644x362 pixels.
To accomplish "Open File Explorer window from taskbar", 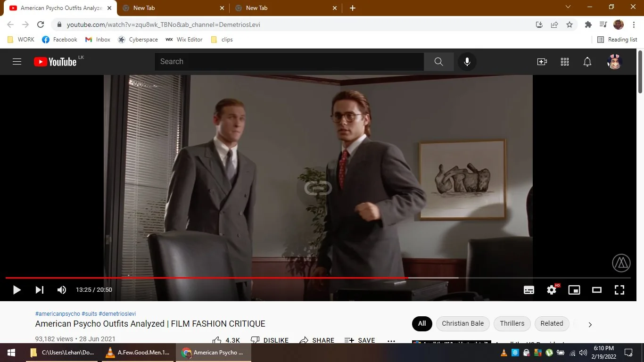I will pyautogui.click(x=62, y=353).
